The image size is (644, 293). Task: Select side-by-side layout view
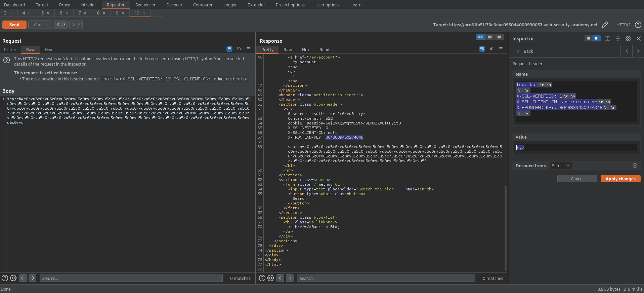point(480,37)
